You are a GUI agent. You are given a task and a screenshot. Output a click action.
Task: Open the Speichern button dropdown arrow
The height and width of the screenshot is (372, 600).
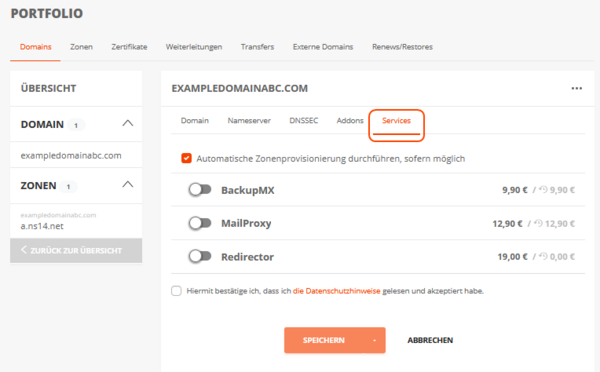[374, 340]
